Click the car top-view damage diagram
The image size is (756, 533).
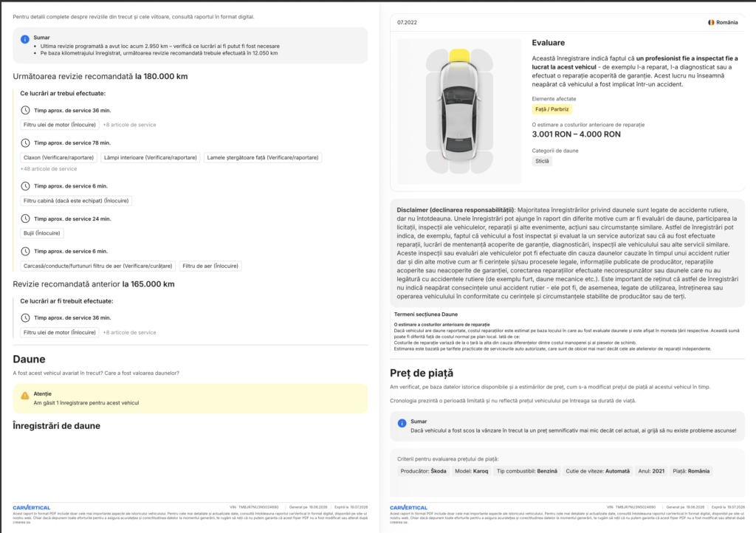coord(459,111)
